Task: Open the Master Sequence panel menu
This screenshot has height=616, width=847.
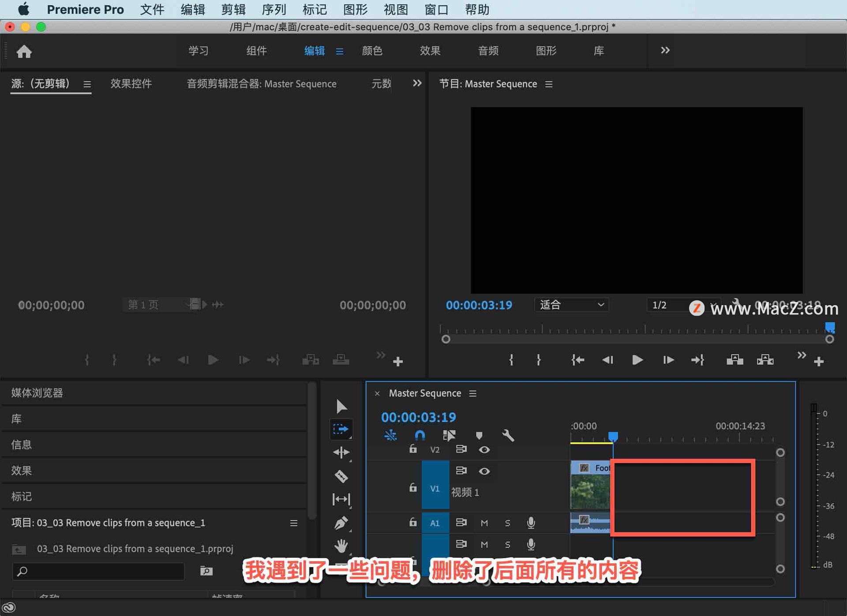Action: [x=472, y=393]
